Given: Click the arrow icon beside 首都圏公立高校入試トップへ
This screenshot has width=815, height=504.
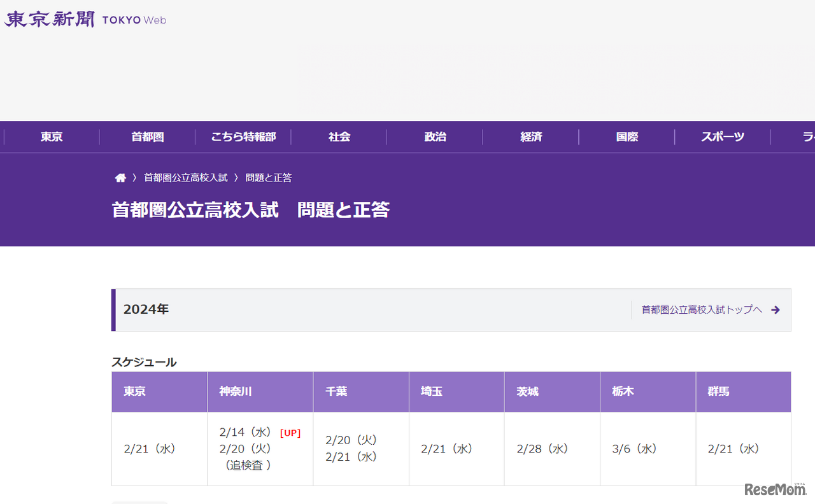Looking at the screenshot, I should click(x=775, y=310).
